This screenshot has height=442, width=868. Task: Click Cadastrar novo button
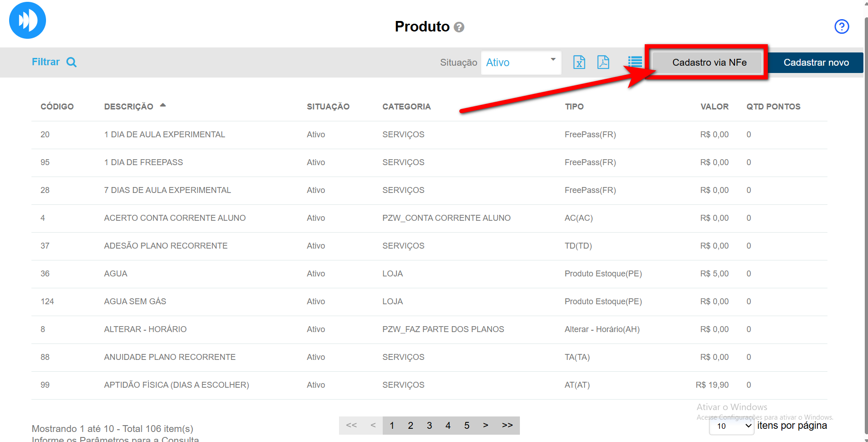click(x=816, y=62)
